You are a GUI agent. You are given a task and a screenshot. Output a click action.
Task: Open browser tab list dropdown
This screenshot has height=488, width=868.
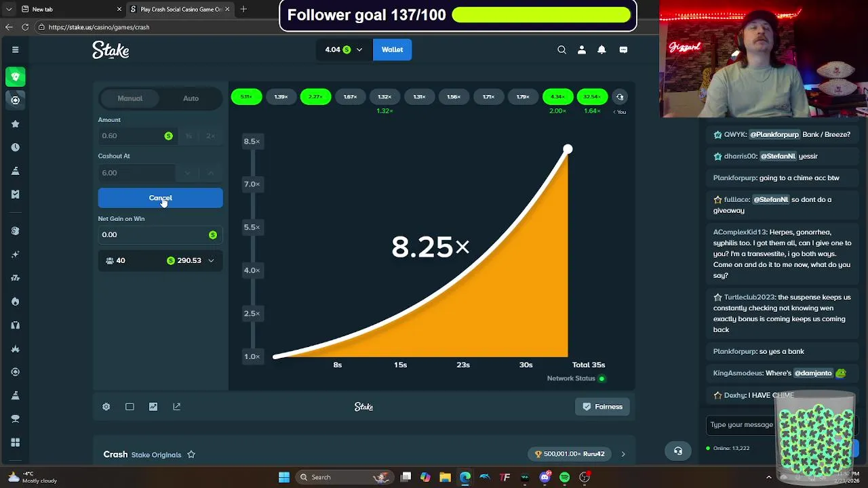pyautogui.click(x=8, y=9)
